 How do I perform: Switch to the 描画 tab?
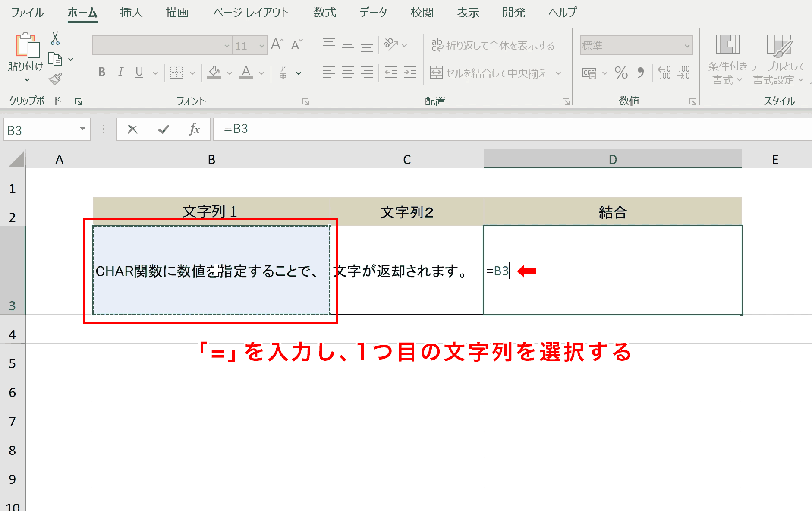tap(177, 13)
